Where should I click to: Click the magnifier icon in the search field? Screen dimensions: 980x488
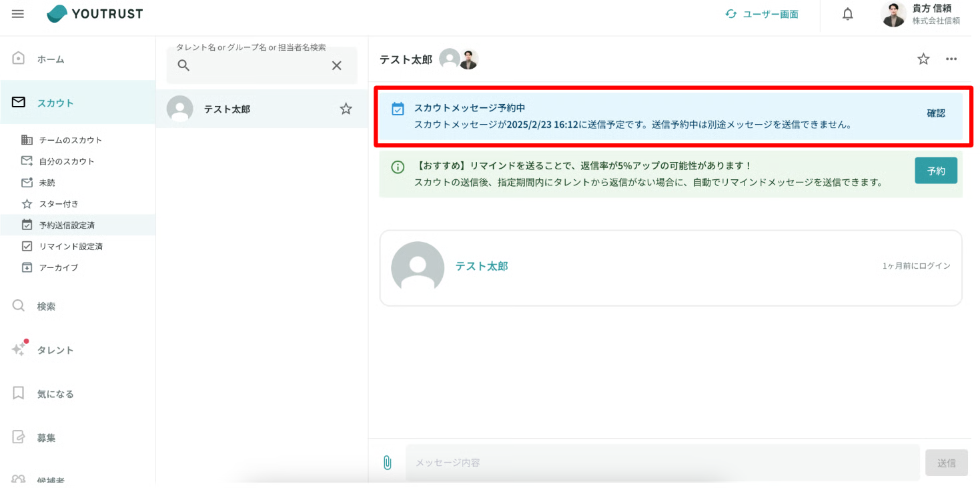[x=183, y=65]
